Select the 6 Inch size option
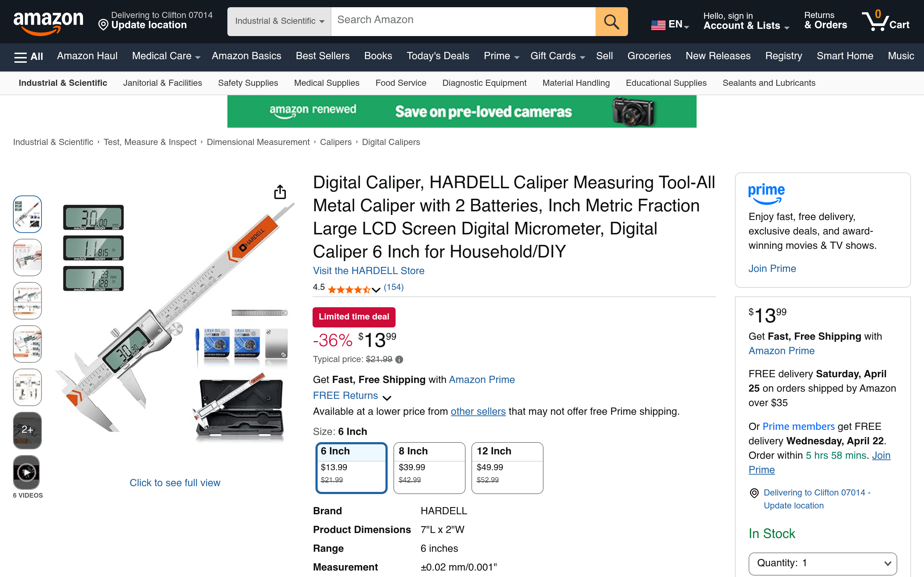This screenshot has height=577, width=924. pos(351,468)
